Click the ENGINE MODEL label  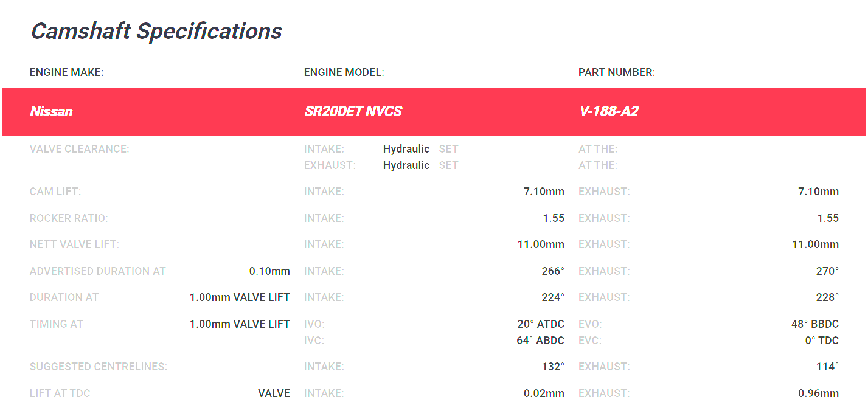coord(344,72)
